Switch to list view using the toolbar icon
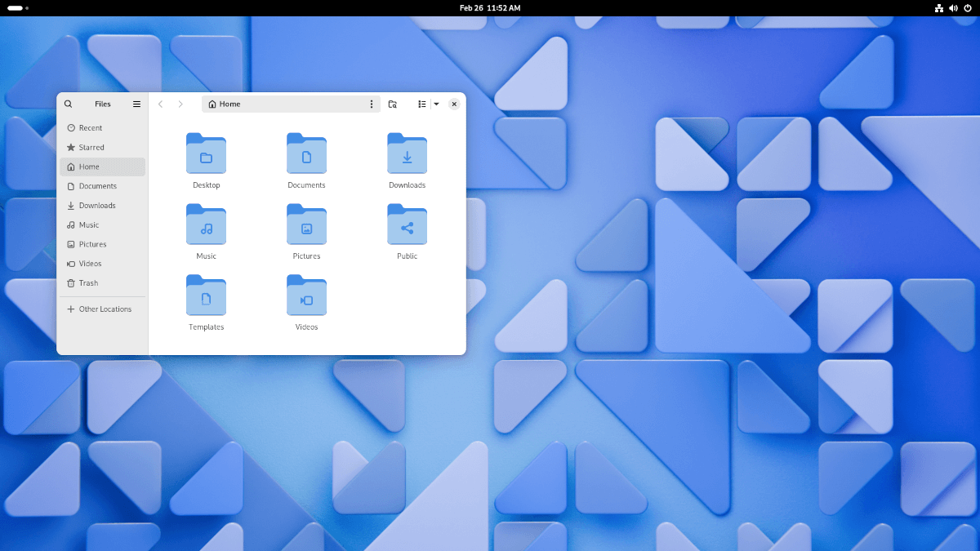The image size is (980, 551). [x=422, y=104]
